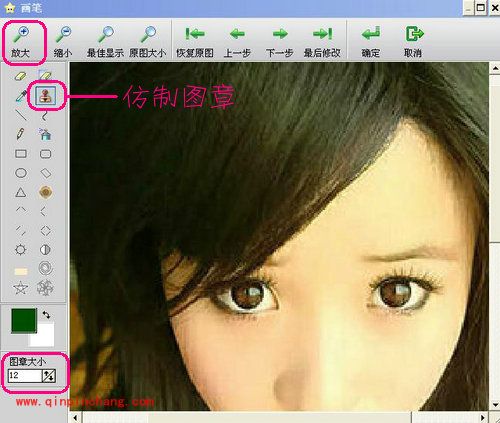Screen dimensions: 500x423
Task: Pick the eyedropper color picker tool
Action: coord(21,96)
